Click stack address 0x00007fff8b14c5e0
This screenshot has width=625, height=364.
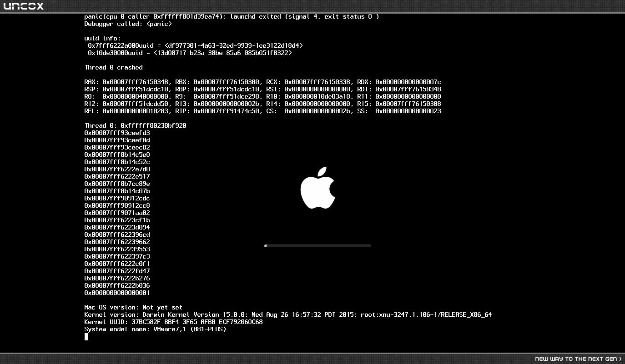point(117,155)
